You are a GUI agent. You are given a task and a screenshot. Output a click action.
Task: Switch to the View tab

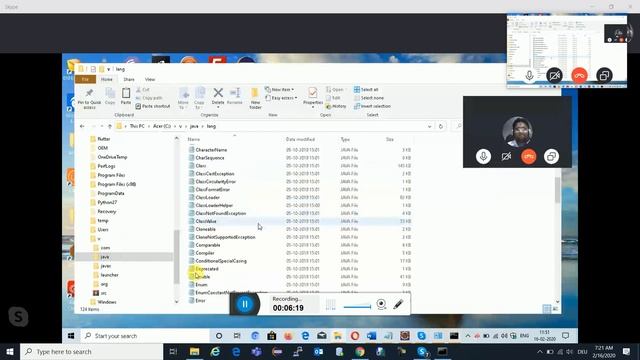[x=150, y=79]
